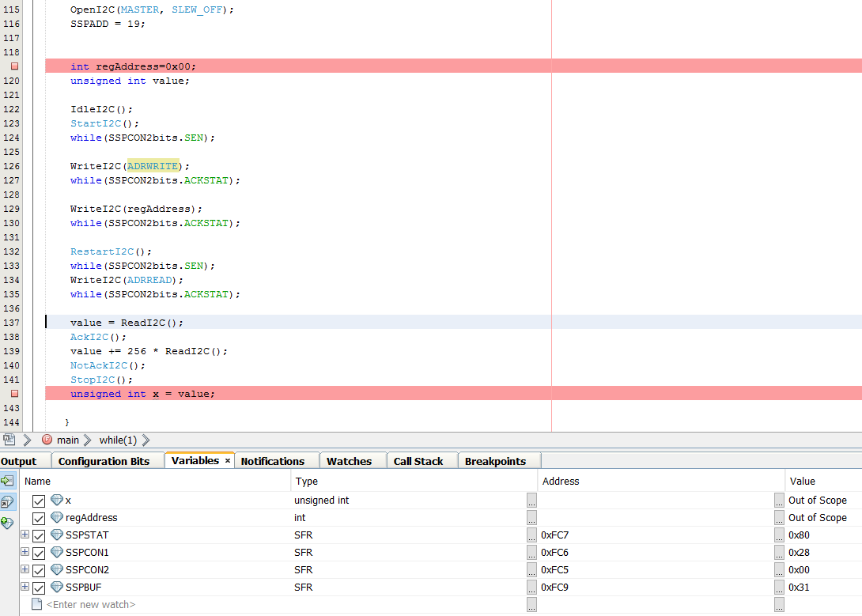Expand the SSPSTAT register row
The image size is (862, 616).
coord(25,534)
